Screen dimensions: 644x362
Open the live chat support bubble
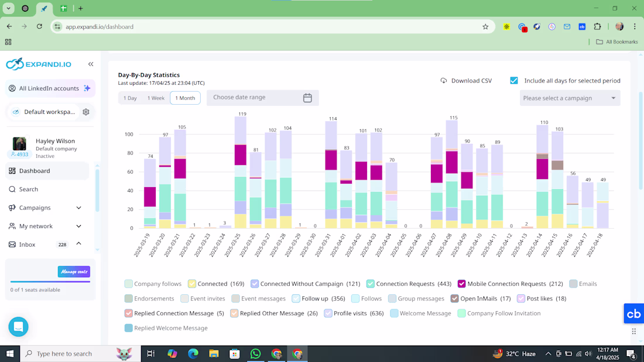19,327
